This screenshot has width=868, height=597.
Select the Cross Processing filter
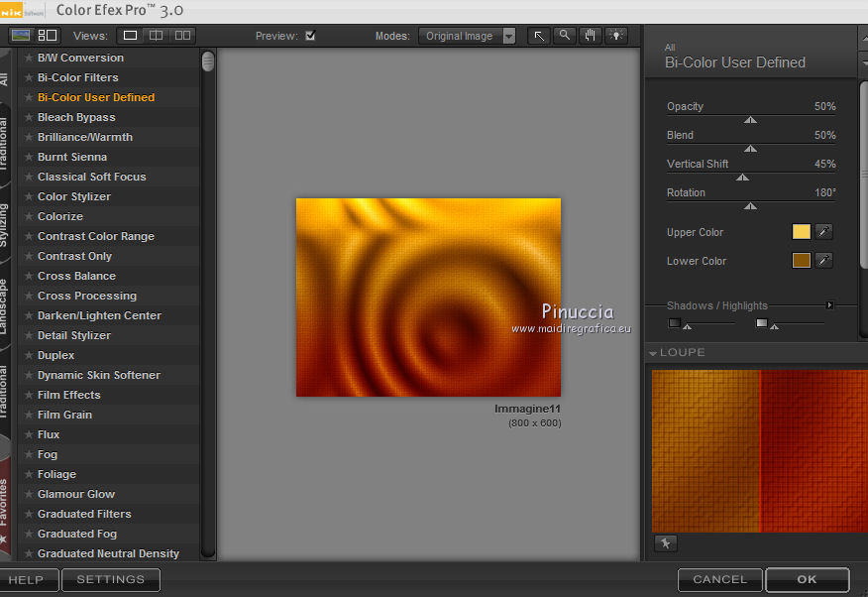tap(87, 296)
